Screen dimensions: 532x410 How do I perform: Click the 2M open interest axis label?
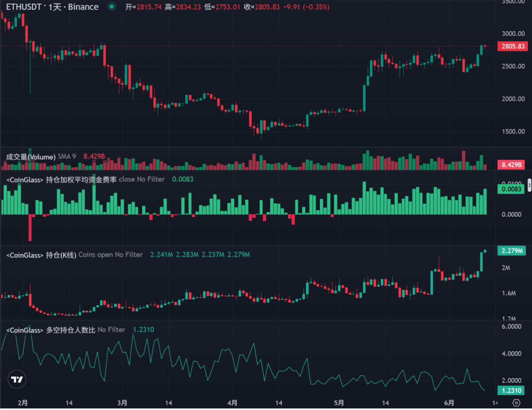506,268
